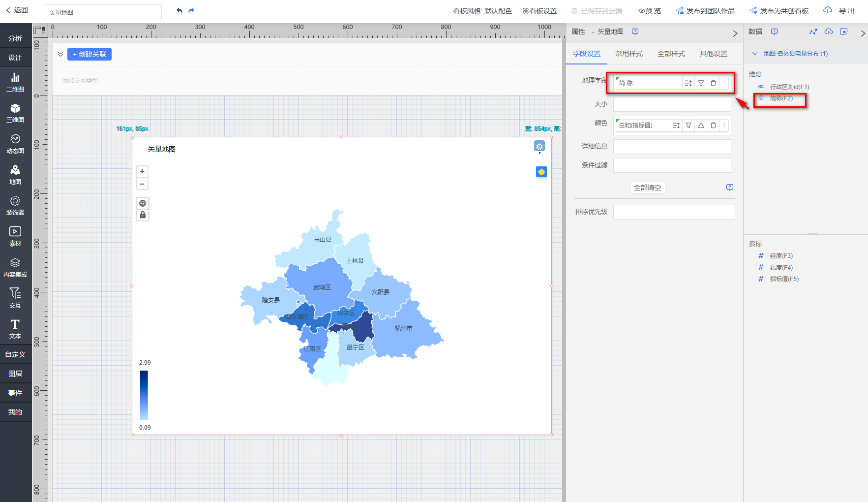Click the empty 排序优先级 field box
This screenshot has width=868, height=502.
coord(674,212)
